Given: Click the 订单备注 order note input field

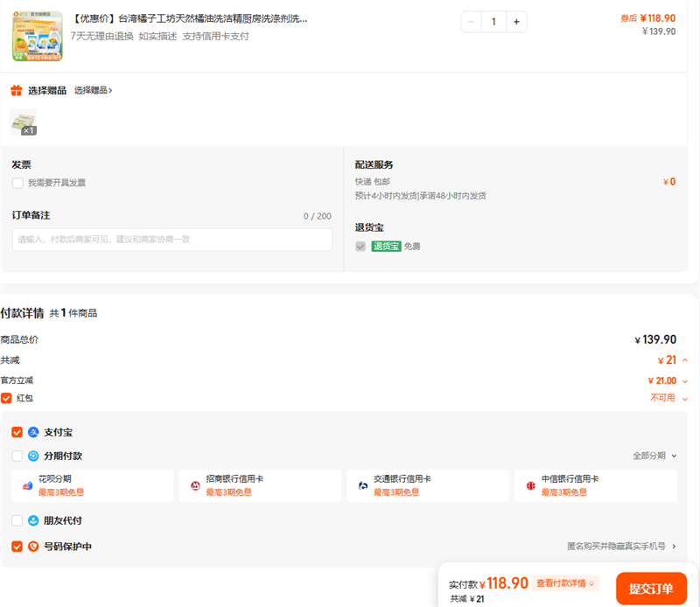Looking at the screenshot, I should pyautogui.click(x=172, y=240).
